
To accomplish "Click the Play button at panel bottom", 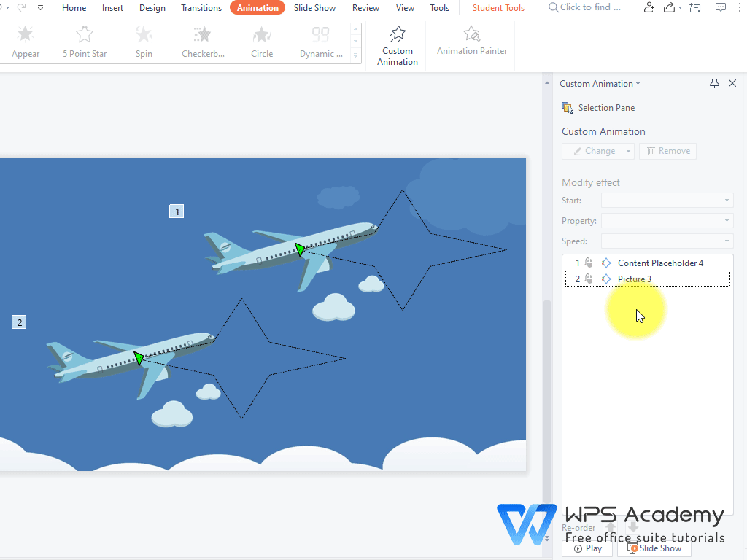I will pos(587,548).
